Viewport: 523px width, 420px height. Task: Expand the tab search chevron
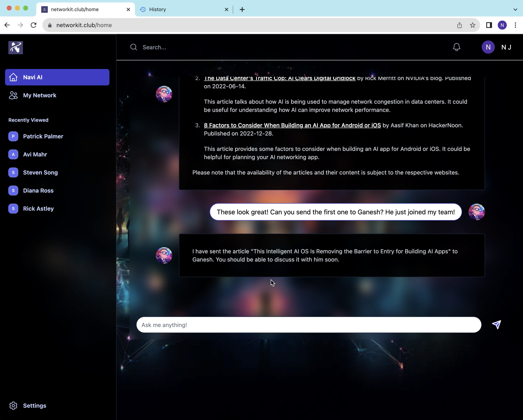tap(515, 9)
